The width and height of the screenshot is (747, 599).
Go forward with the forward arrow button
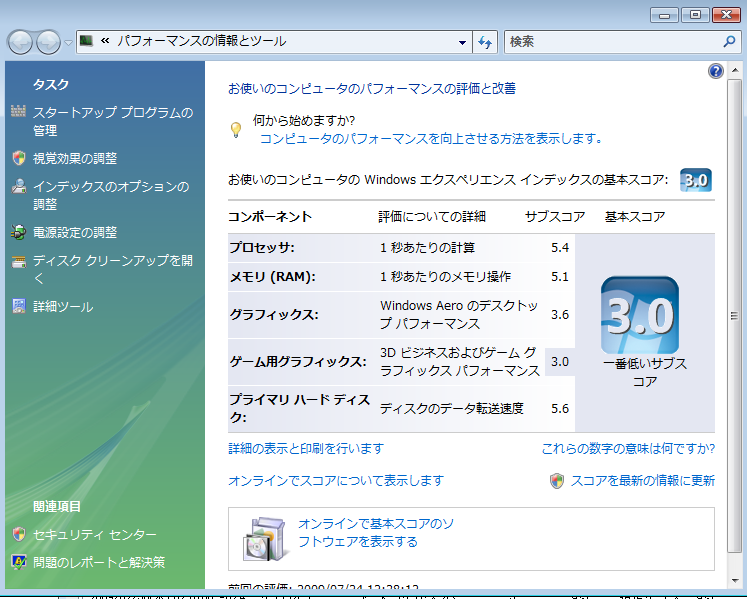49,42
